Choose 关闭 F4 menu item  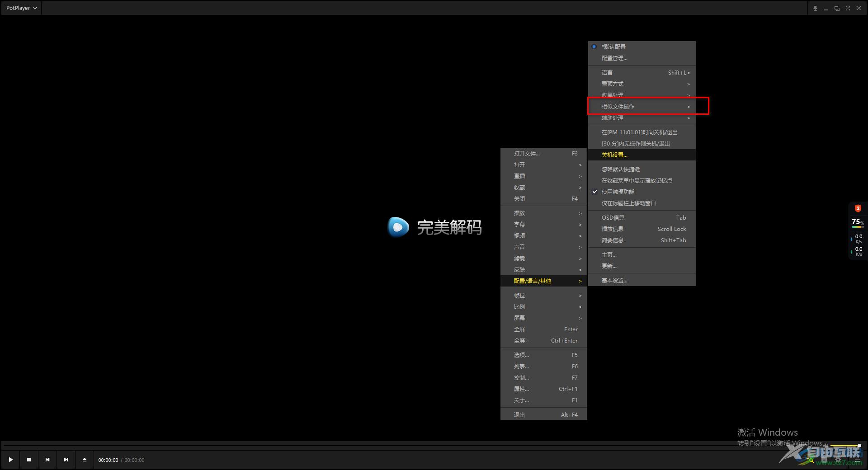(x=543, y=198)
